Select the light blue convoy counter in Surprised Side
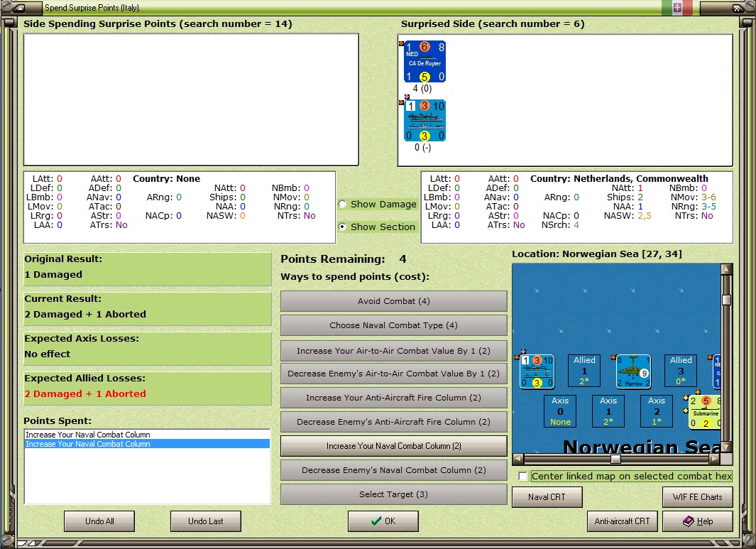This screenshot has width=756, height=549. [424, 120]
